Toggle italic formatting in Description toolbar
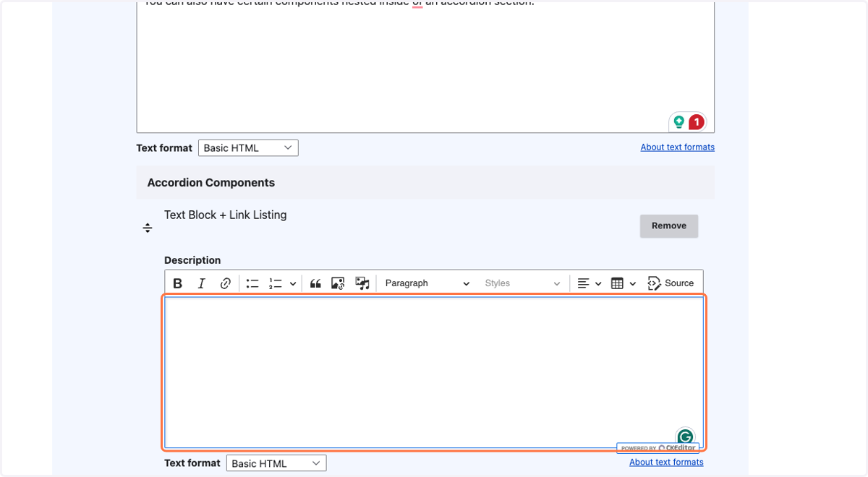Image resolution: width=868 pixels, height=477 pixels. pyautogui.click(x=202, y=283)
